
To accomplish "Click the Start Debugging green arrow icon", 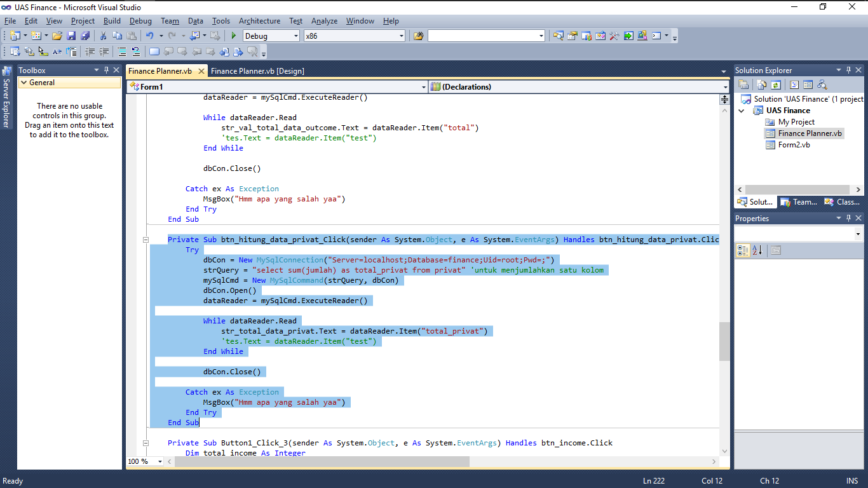I will 234,36.
